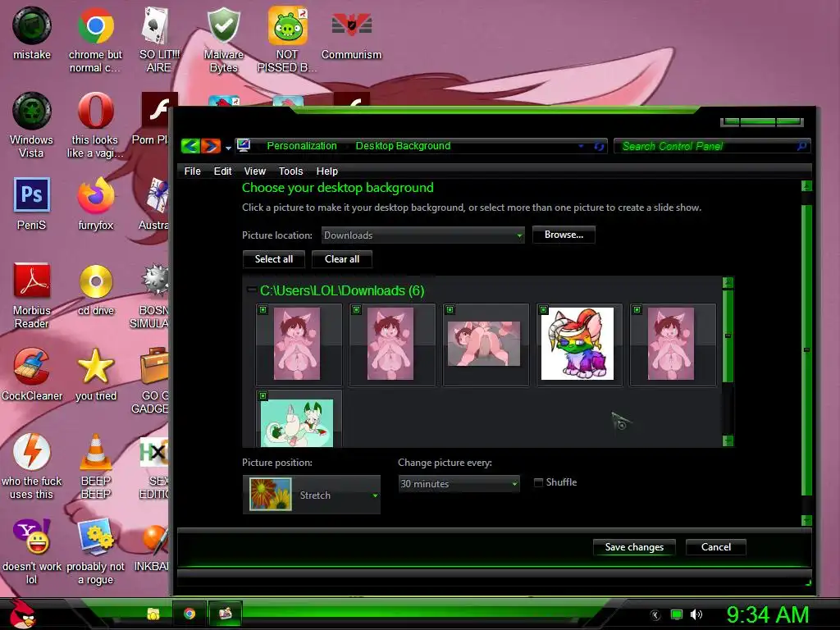
Task: Open the Tools menu
Action: (290, 171)
